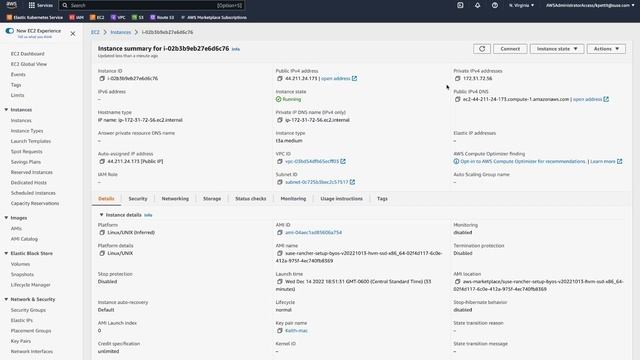The height and width of the screenshot is (360, 640).
Task: Switch to the Security tab
Action: (x=138, y=199)
